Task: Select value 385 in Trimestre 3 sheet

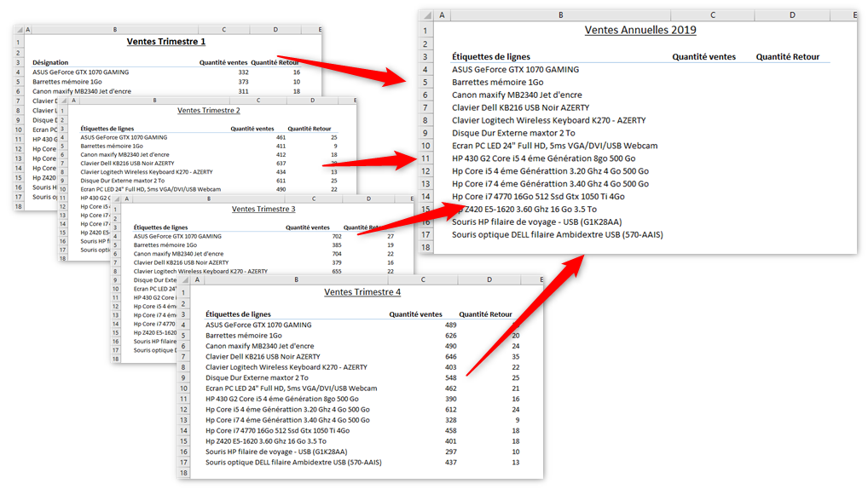Action: pos(337,245)
